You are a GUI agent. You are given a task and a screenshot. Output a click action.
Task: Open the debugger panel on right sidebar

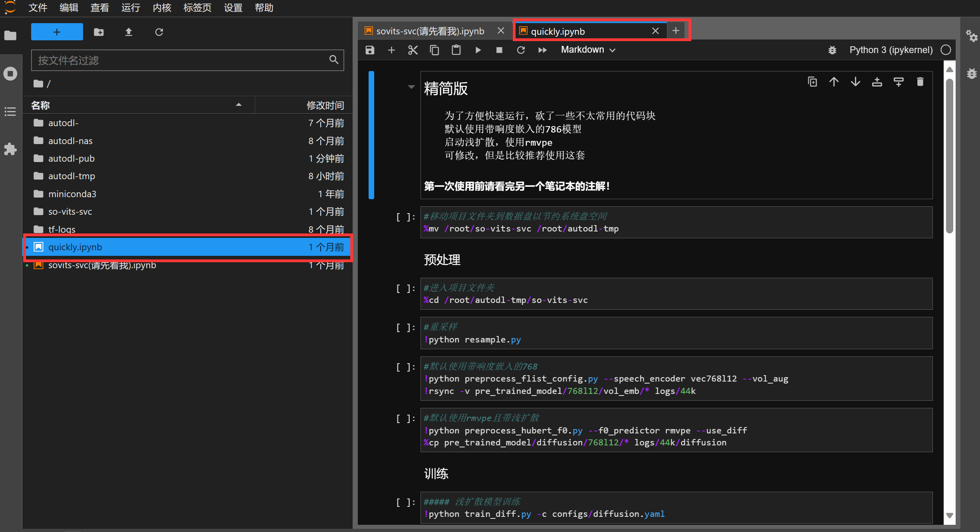(971, 73)
